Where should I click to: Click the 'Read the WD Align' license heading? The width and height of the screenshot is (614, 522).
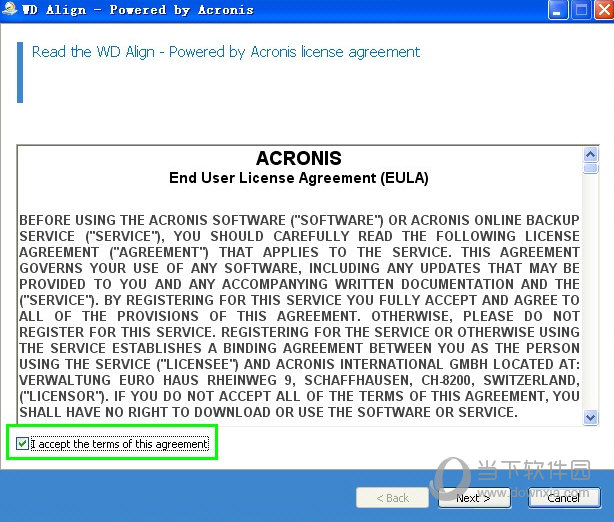(x=226, y=52)
